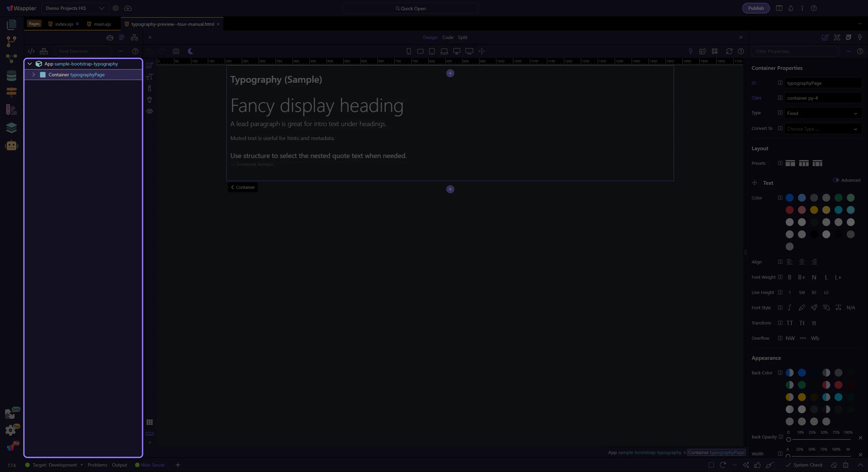The width and height of the screenshot is (868, 472).
Task: Pick the red text color swatch
Action: tap(789, 210)
